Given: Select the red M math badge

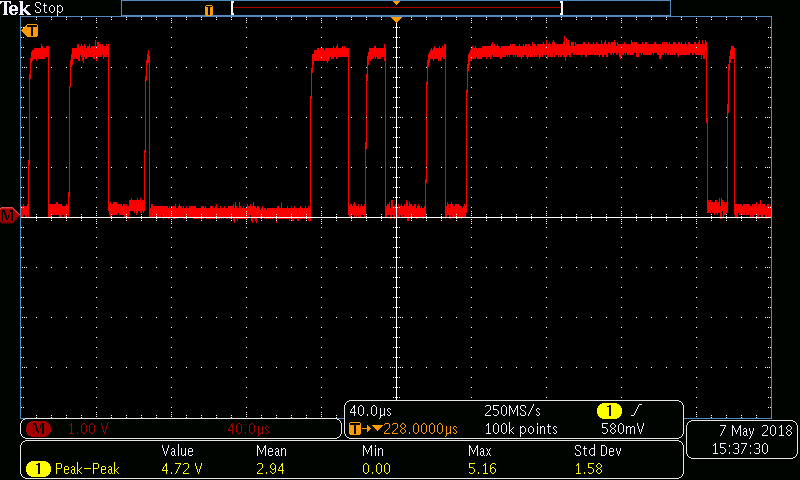Looking at the screenshot, I should point(38,429).
